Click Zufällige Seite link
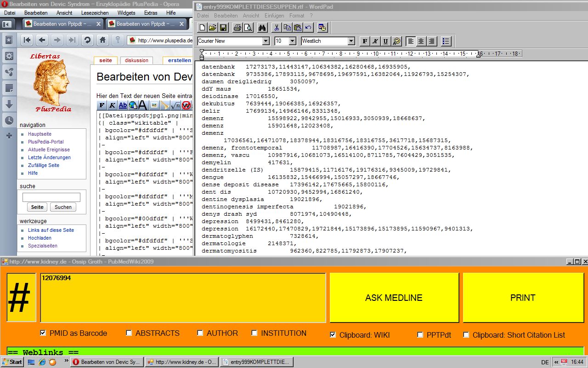This screenshot has width=588, height=368. (x=44, y=165)
